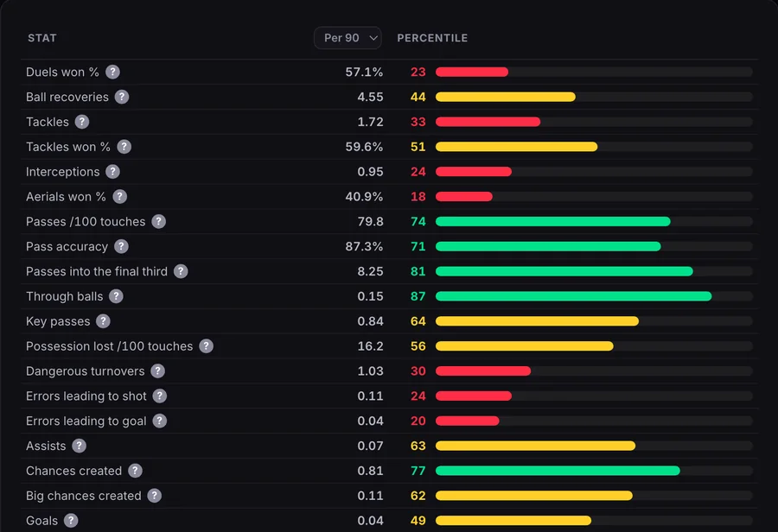Click the PERCENTILE column header
The height and width of the screenshot is (532, 778).
click(x=432, y=38)
